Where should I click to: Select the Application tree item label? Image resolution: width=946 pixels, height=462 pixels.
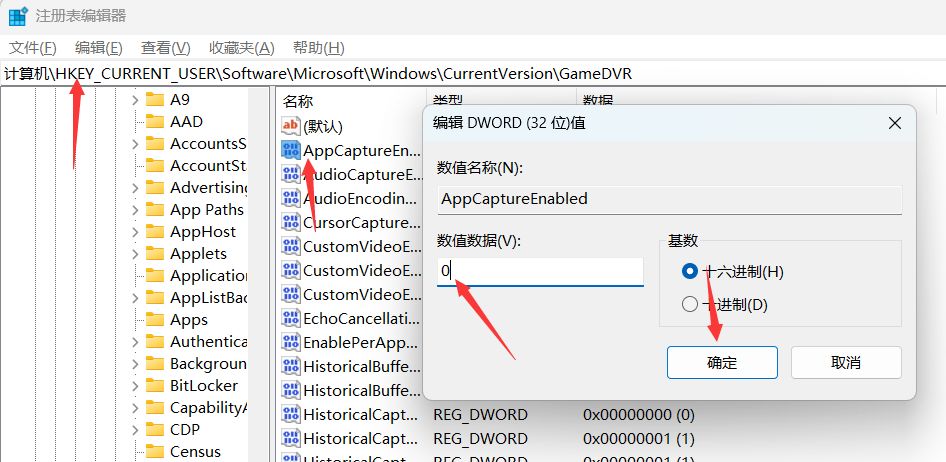point(208,276)
